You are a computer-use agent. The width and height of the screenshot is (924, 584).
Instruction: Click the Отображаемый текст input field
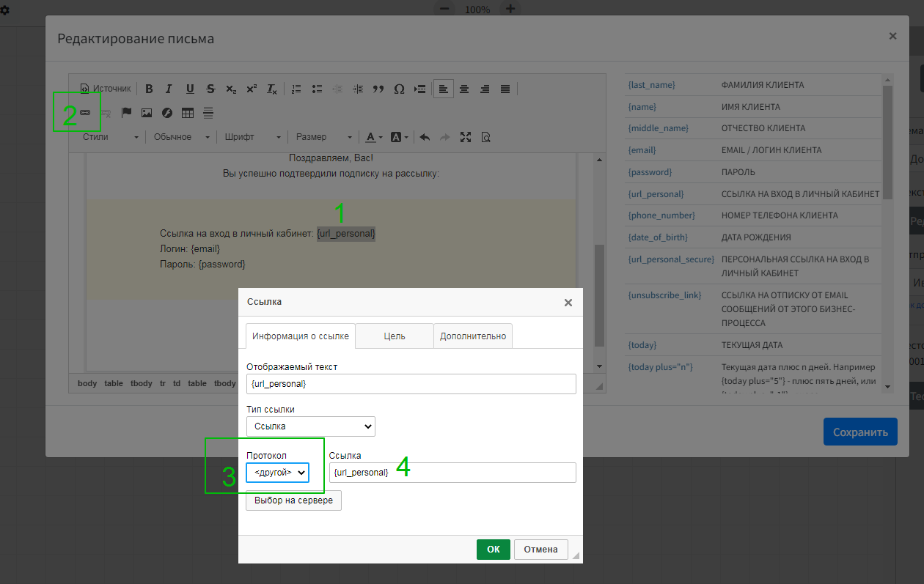click(411, 384)
